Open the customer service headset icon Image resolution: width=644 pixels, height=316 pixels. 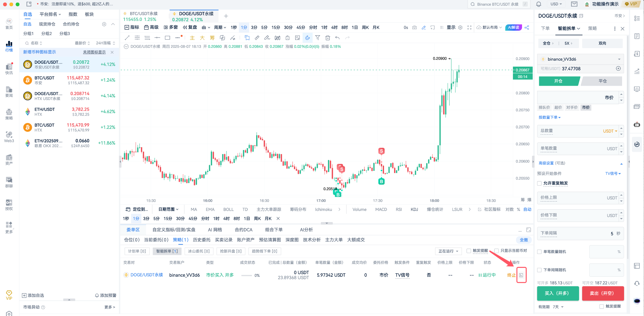[637, 283]
